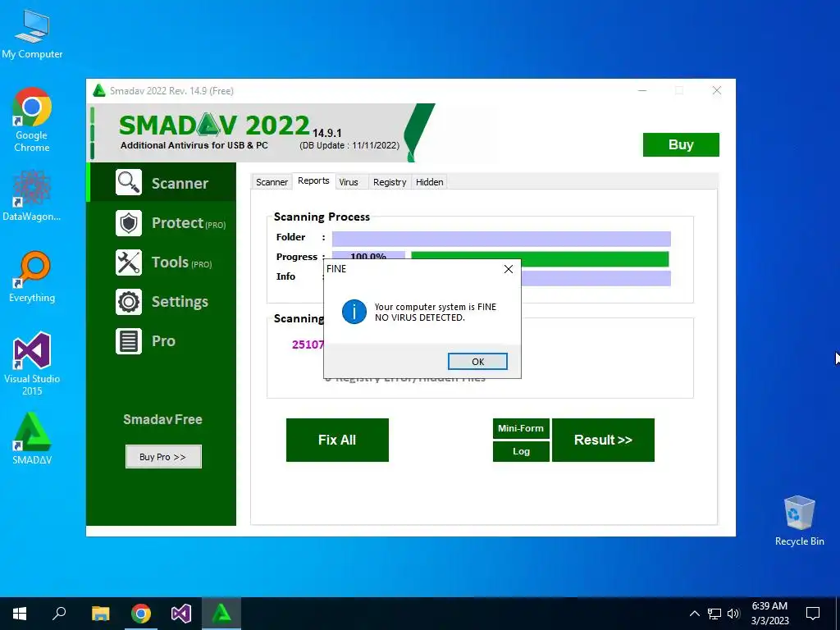Open the Windows Start menu
Viewport: 840px width, 630px height.
pos(20,614)
